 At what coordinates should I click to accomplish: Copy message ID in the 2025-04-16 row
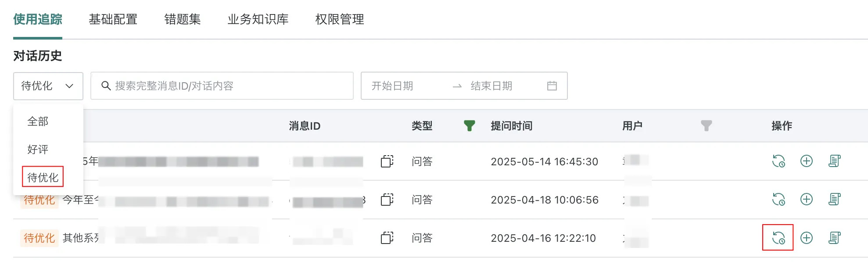(387, 238)
